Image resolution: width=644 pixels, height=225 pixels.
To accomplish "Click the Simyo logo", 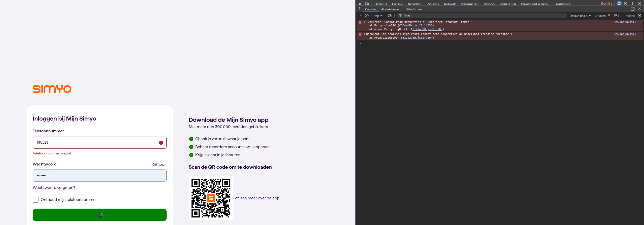I will point(52,89).
